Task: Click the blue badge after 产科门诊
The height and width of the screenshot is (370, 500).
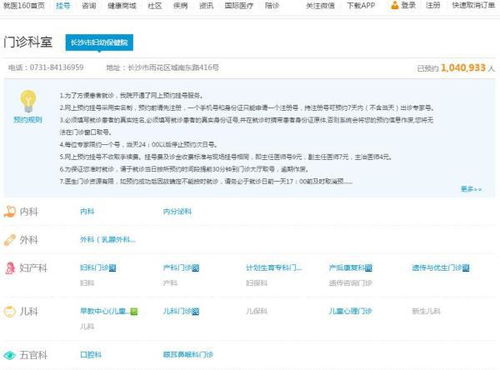Action: [196, 268]
